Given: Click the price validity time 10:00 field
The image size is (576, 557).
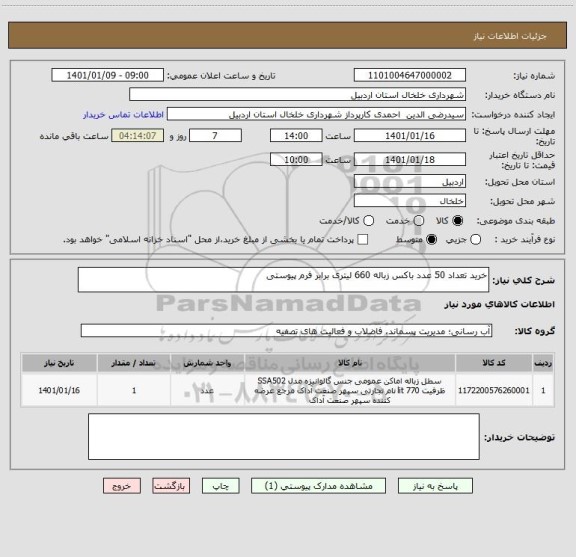Looking at the screenshot, I should coord(296,159).
